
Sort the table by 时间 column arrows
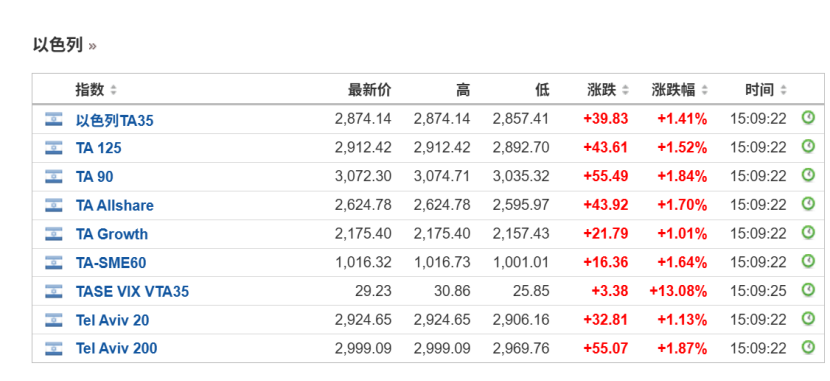783,90
